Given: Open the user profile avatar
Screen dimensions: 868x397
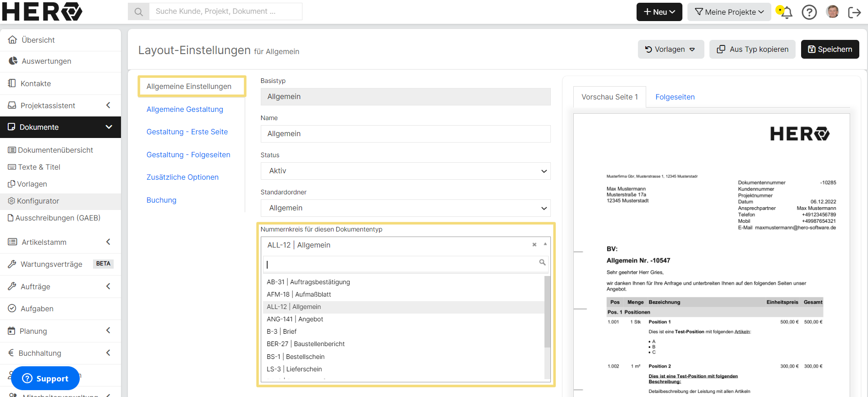Looking at the screenshot, I should (x=833, y=11).
